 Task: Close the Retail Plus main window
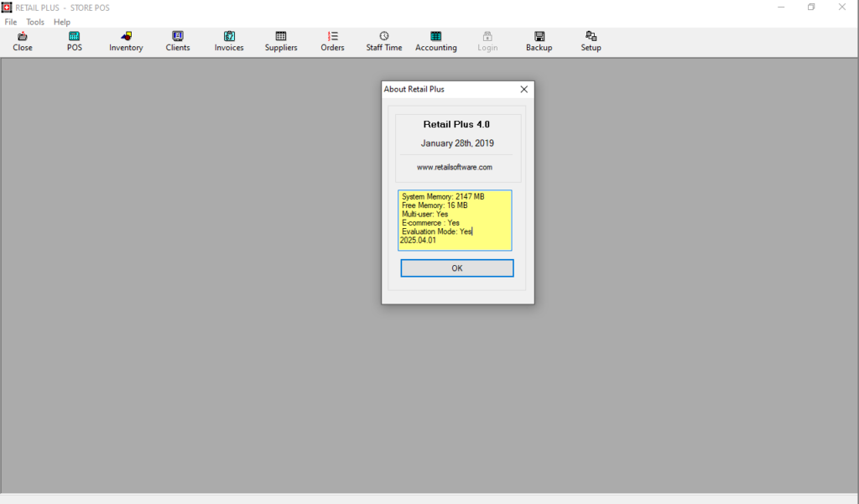tap(842, 7)
